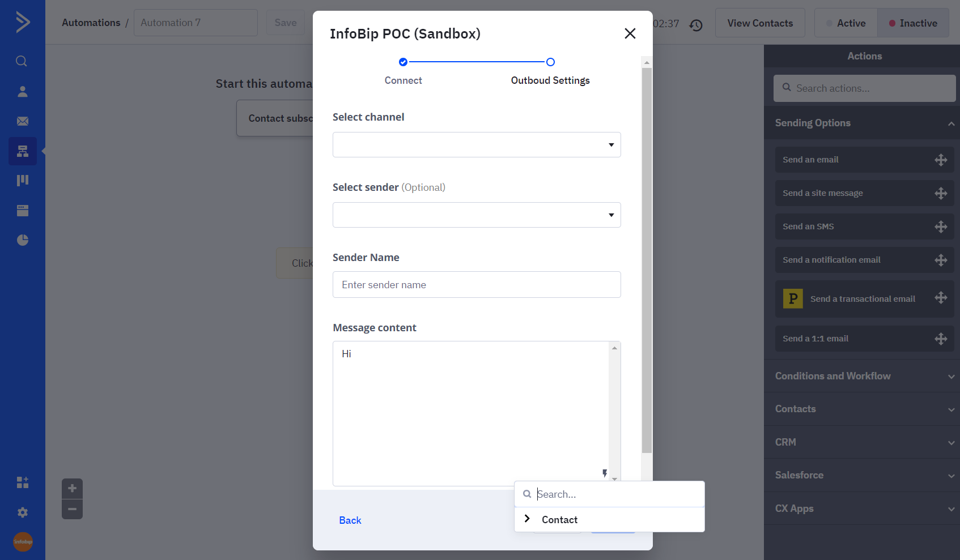Open the Select channel dropdown

pos(477,145)
